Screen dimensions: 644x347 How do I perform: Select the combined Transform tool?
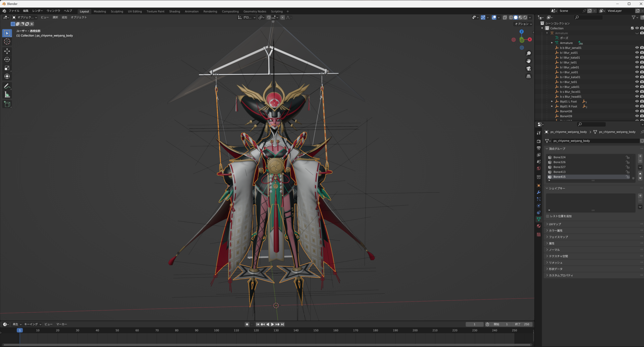(7, 76)
